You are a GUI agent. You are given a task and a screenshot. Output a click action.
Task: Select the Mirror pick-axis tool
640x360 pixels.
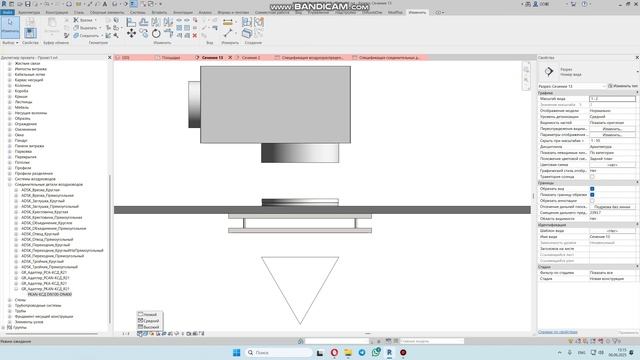click(156, 22)
